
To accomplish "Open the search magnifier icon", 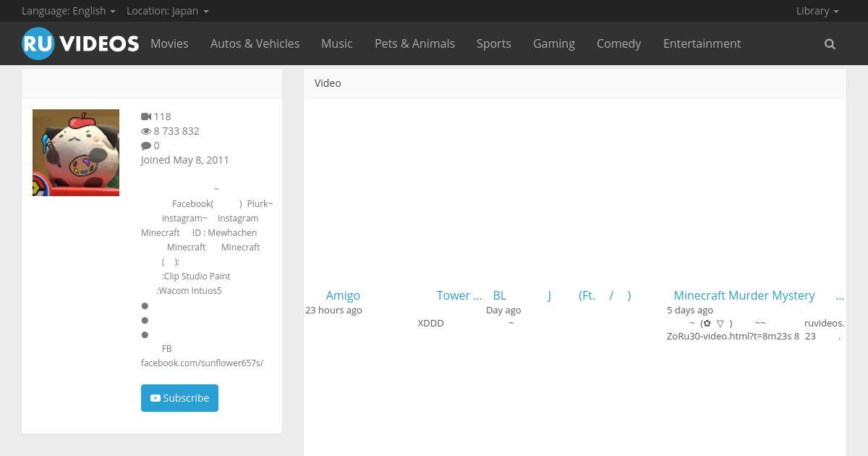I will [x=830, y=44].
